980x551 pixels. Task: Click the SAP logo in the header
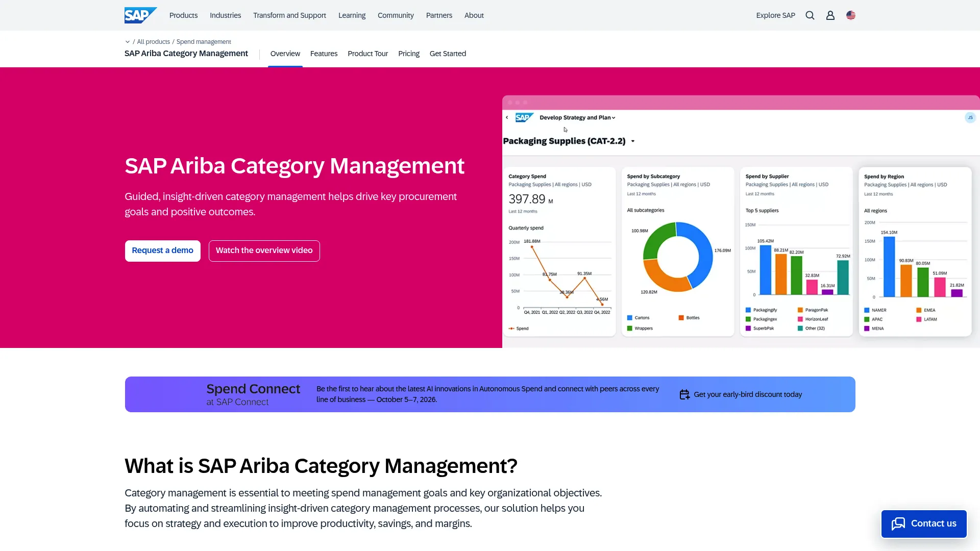point(140,15)
